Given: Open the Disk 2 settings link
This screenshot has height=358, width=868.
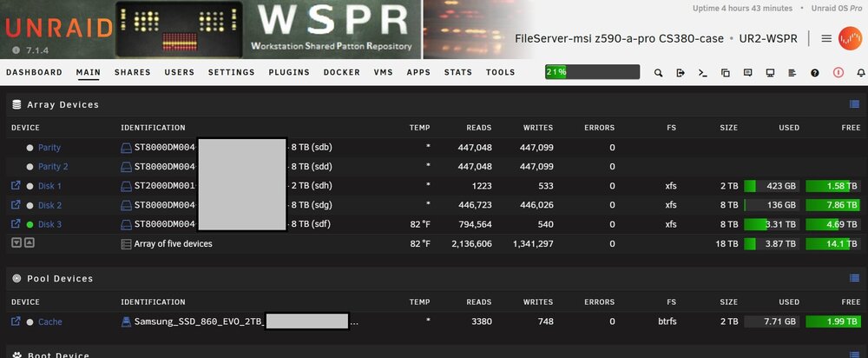Looking at the screenshot, I should tap(49, 205).
